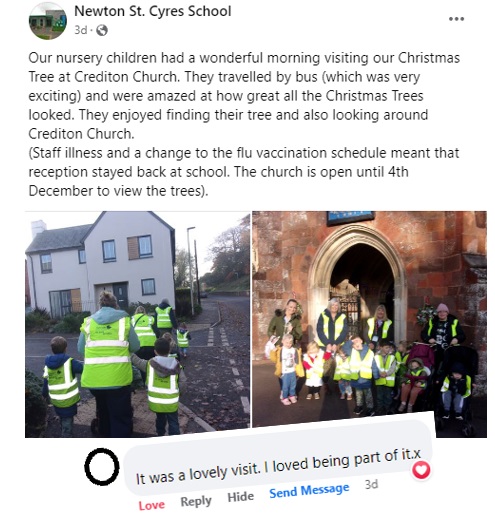
Task: Click the adult's large hi-vis jacket in left photo
Action: point(107,353)
